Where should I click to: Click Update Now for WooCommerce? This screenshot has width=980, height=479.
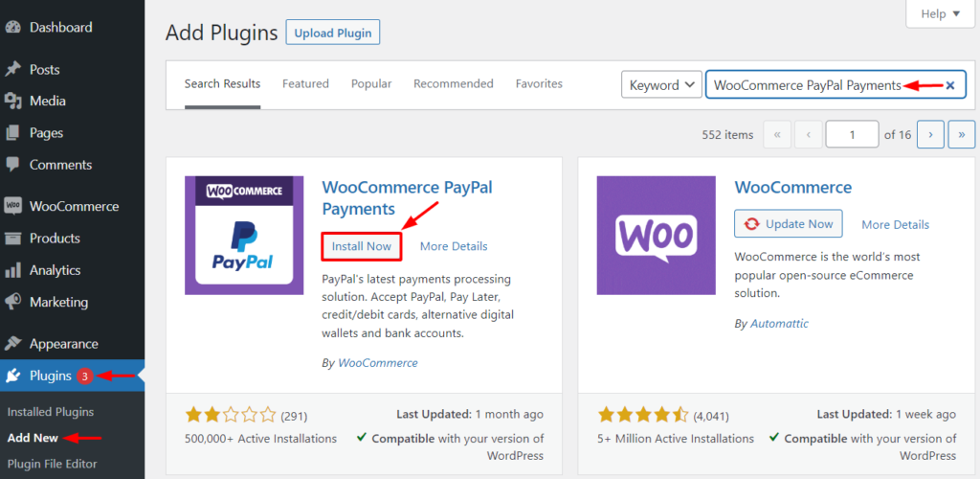pyautogui.click(x=789, y=224)
